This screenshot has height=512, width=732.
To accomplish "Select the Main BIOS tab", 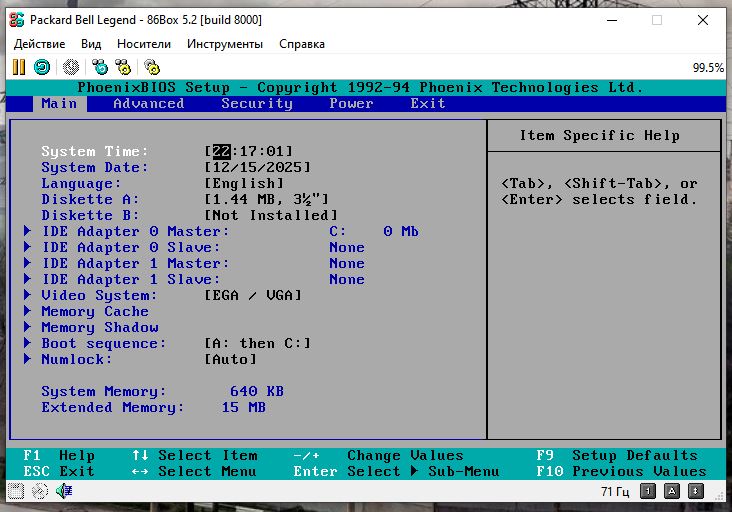I will (59, 104).
